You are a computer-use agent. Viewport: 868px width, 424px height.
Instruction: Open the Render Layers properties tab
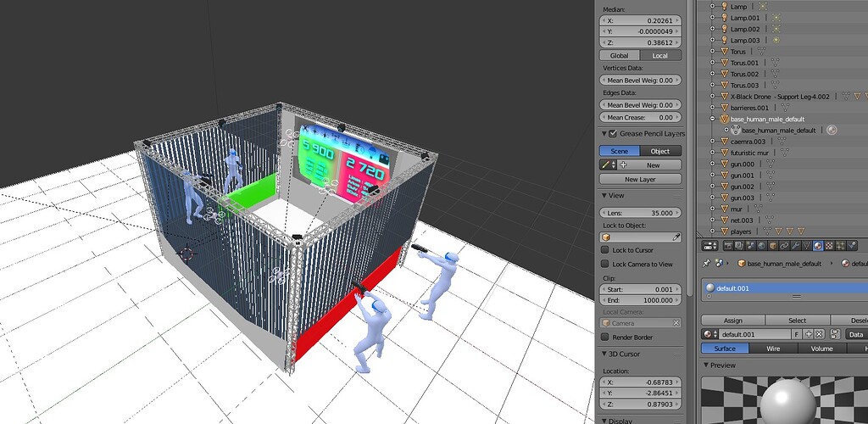pyautogui.click(x=739, y=246)
